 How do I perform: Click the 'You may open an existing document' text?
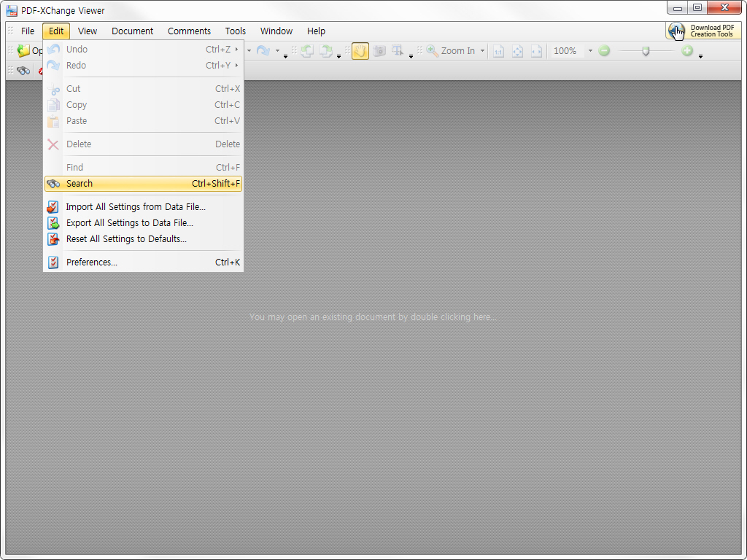373,317
